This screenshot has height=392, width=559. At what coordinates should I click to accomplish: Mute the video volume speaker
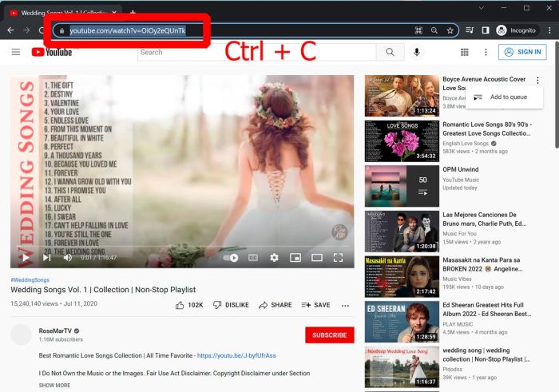(68, 257)
